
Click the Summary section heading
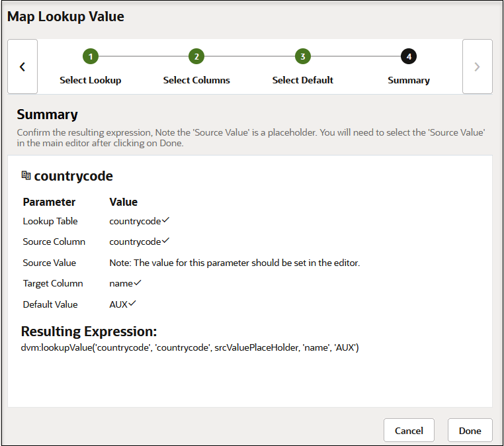[x=47, y=114]
